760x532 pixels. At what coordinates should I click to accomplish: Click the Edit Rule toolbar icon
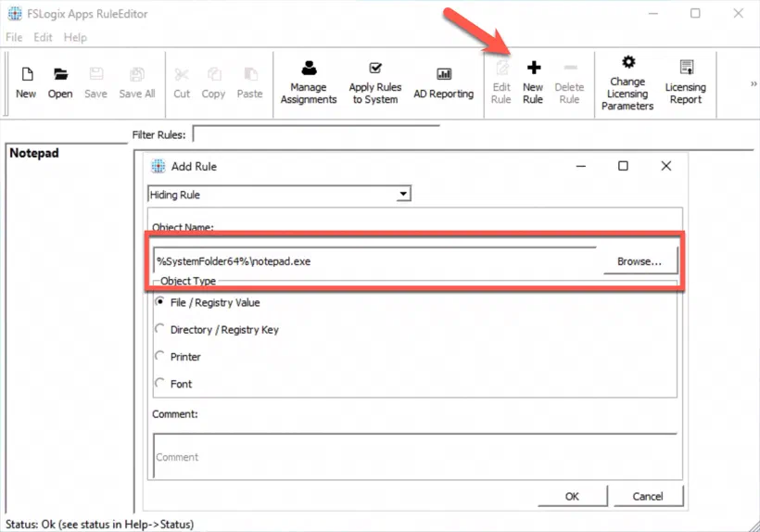pos(501,68)
